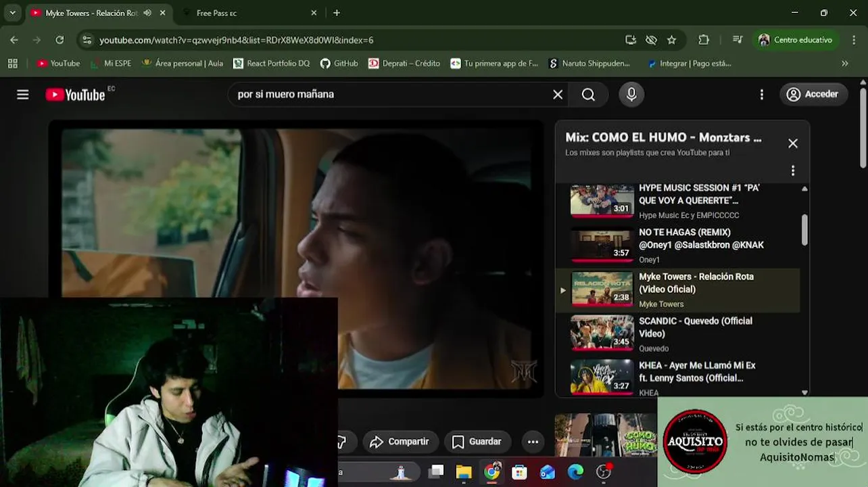Close the Free Pass ec tab

[x=314, y=13]
